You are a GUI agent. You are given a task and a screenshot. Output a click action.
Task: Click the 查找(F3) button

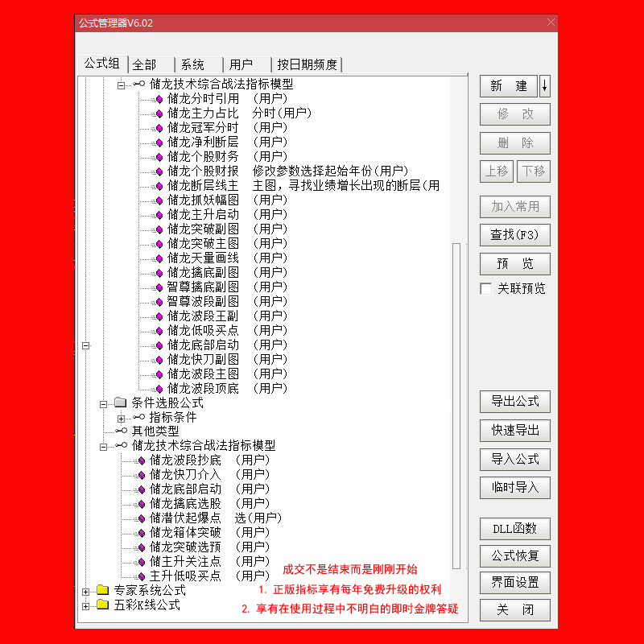pos(515,235)
